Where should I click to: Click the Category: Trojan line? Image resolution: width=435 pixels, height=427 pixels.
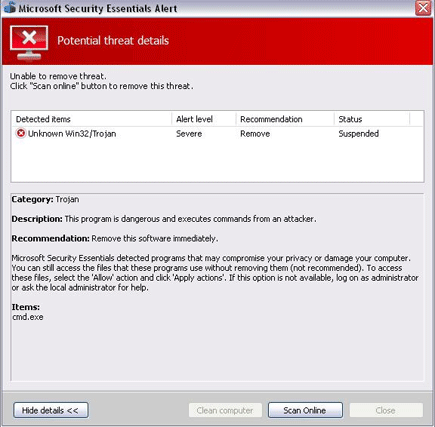point(45,199)
